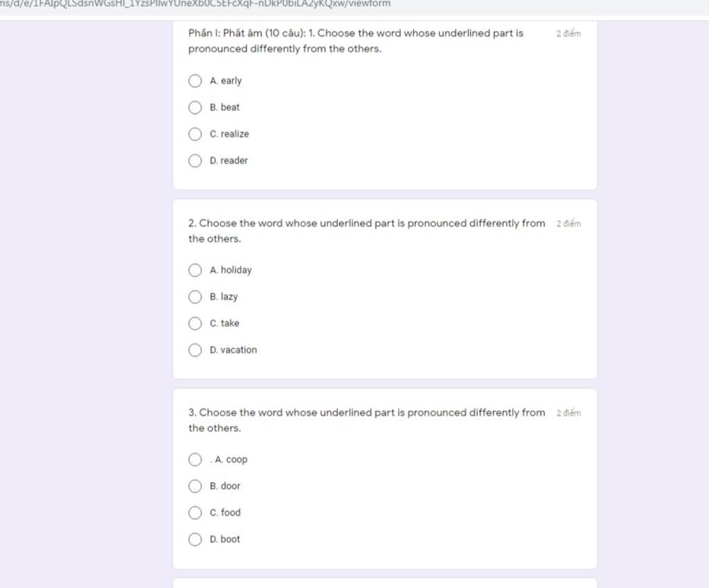Click the '2 điểm' label of question 1

tap(569, 34)
